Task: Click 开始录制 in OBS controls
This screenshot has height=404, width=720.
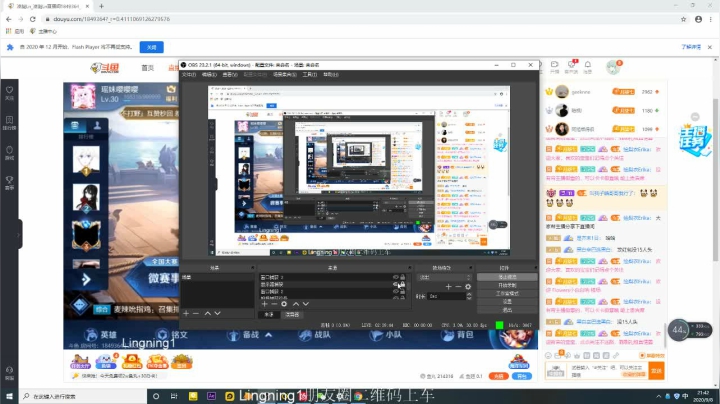Action: click(507, 285)
